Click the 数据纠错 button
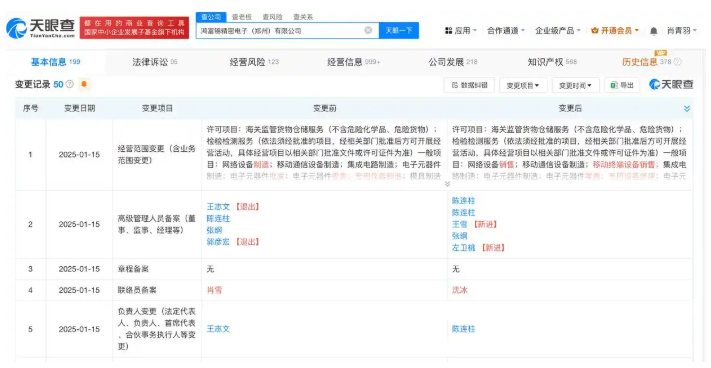This screenshot has height=368, width=711. 469,85
